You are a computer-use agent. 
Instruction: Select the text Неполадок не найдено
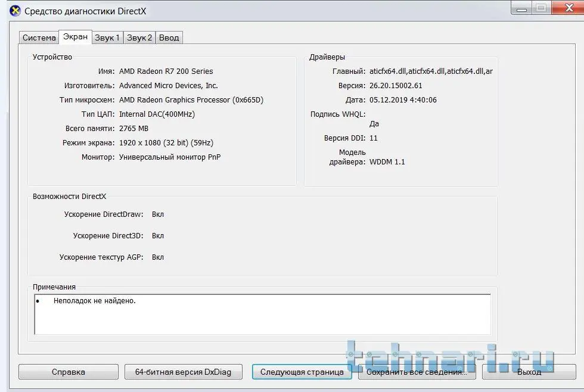point(95,300)
